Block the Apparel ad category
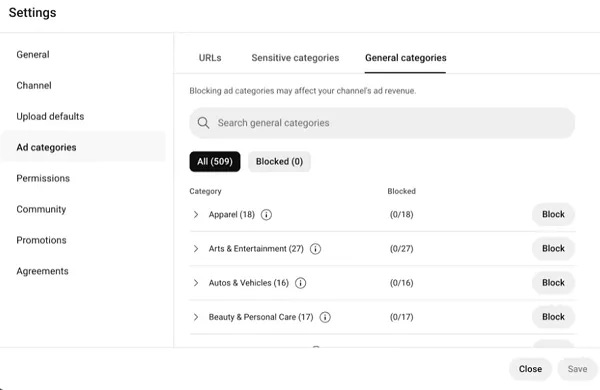This screenshot has width=600, height=390. [x=553, y=214]
